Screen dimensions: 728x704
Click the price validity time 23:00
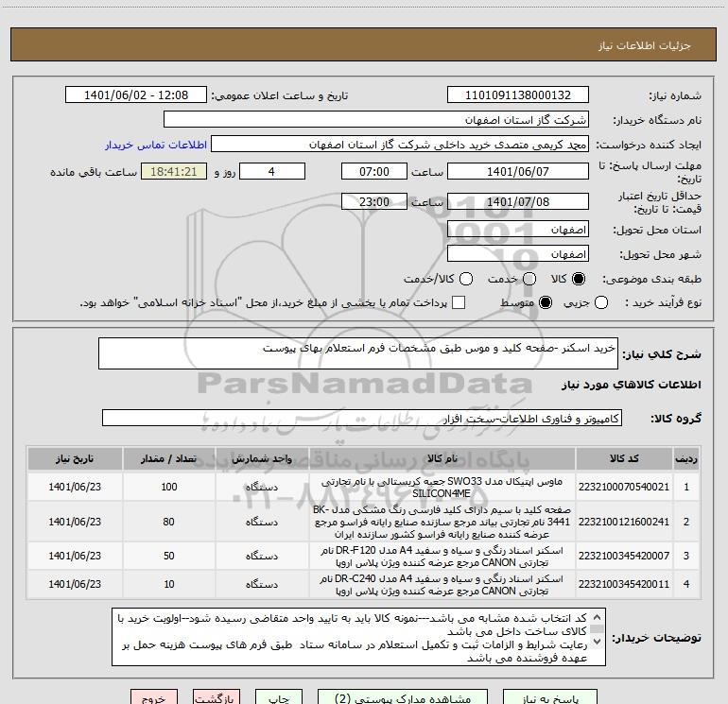click(374, 201)
